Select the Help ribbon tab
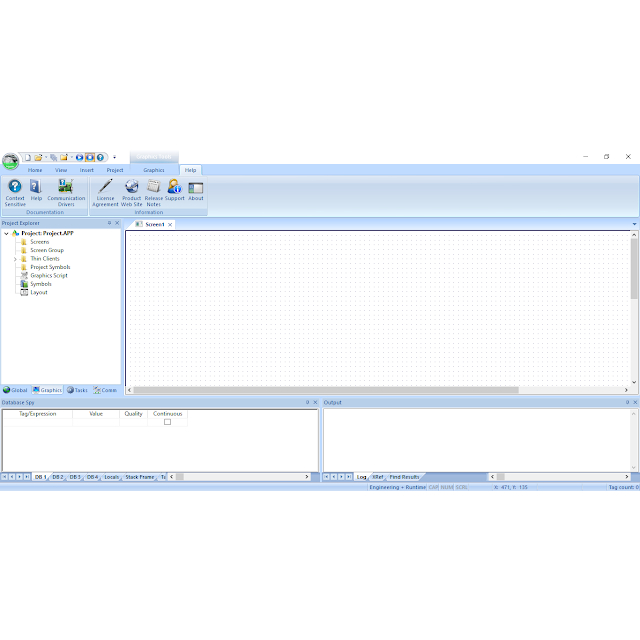640x640 pixels. (190, 170)
